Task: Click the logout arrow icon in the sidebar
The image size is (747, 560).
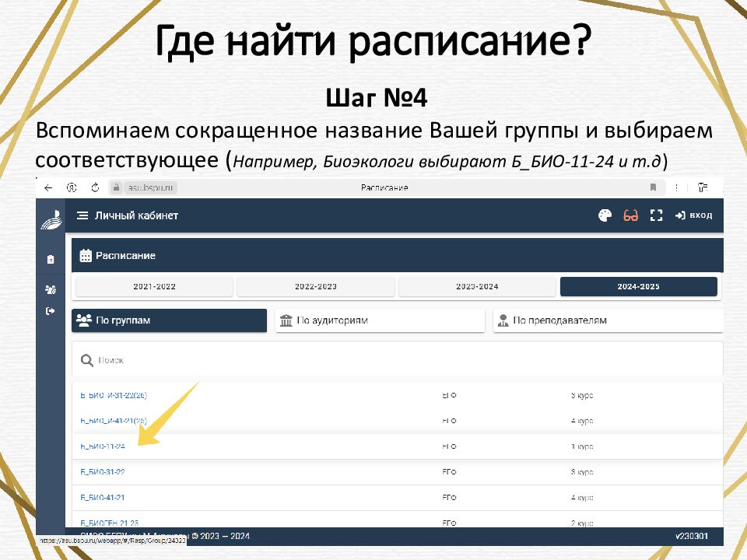Action: (51, 310)
